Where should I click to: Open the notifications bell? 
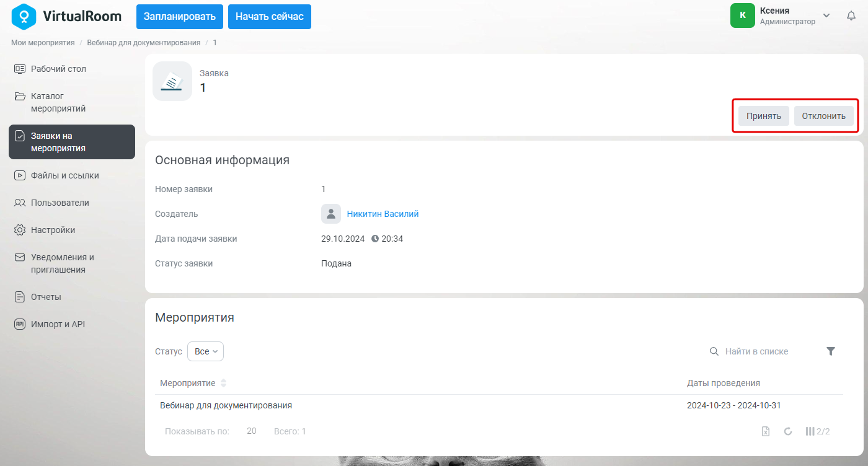pos(851,16)
